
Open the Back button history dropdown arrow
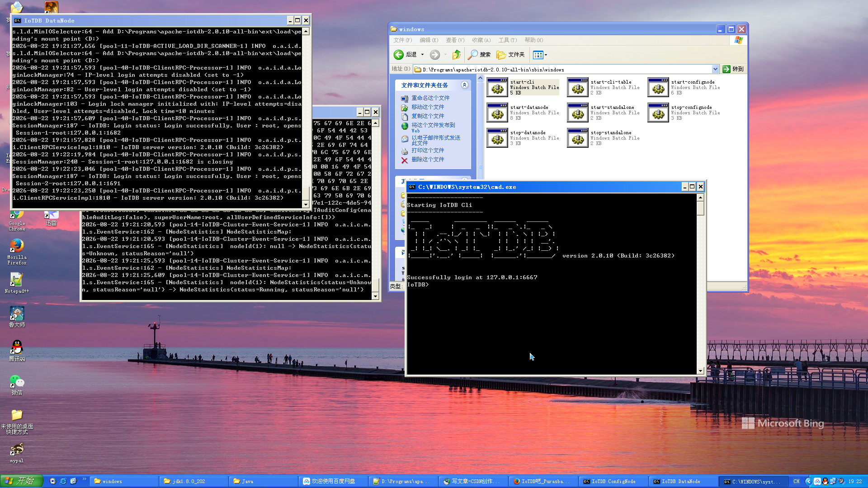(423, 55)
